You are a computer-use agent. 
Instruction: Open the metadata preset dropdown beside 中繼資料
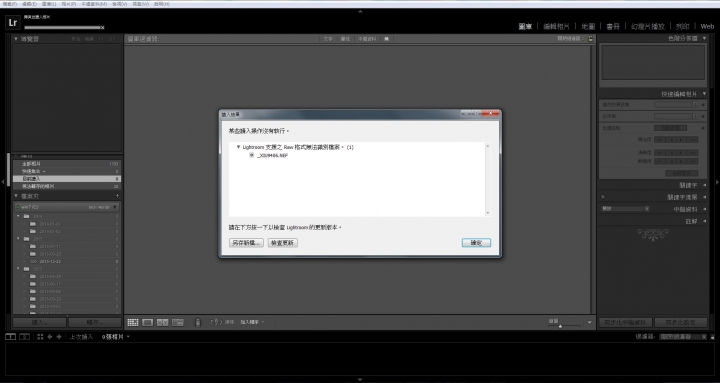(x=625, y=208)
